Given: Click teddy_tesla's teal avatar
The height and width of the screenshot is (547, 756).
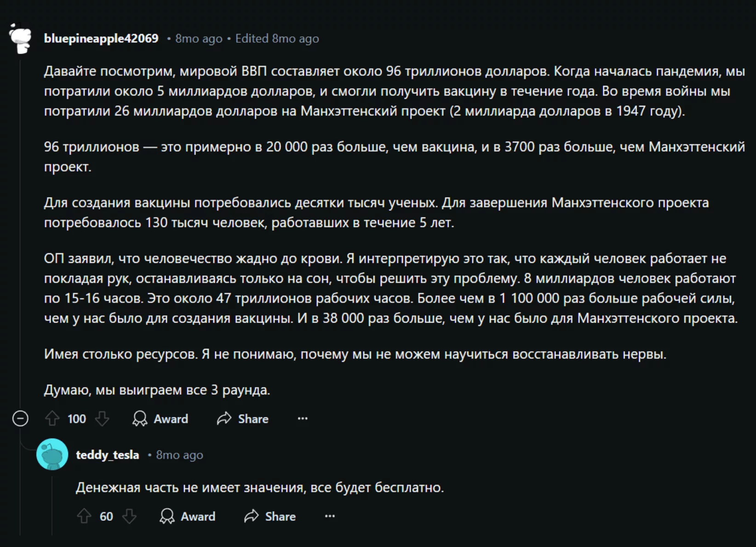Looking at the screenshot, I should (52, 455).
